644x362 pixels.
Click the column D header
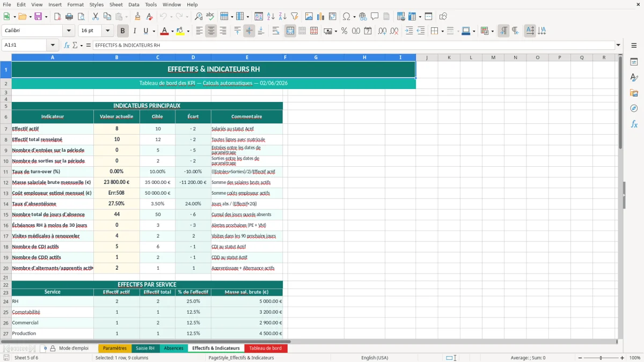(x=193, y=57)
